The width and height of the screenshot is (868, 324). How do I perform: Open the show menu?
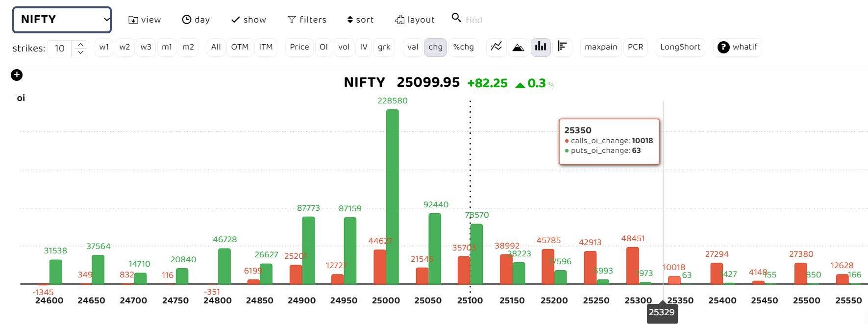[248, 20]
